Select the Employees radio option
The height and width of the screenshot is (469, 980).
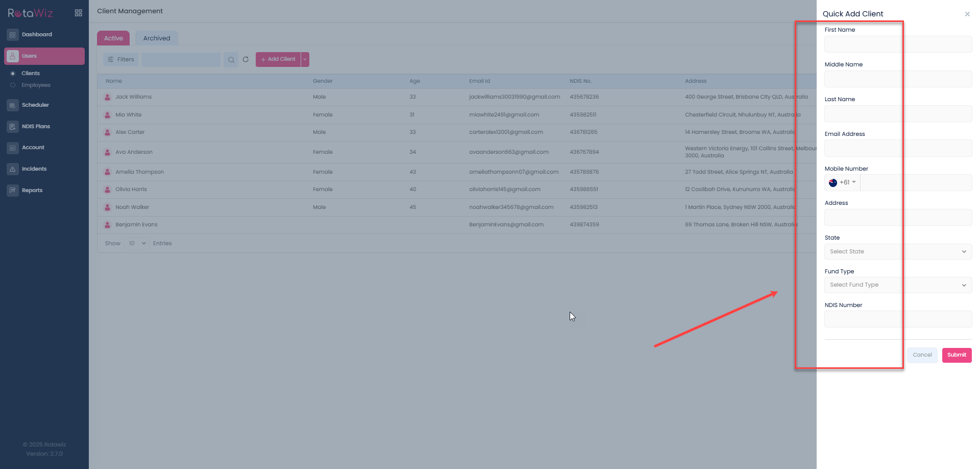pos(13,85)
